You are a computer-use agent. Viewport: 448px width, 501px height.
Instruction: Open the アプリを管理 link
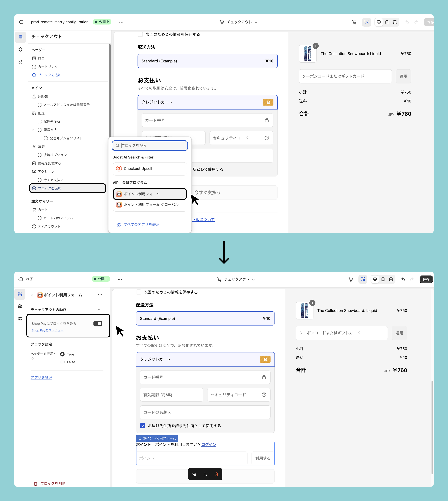point(41,378)
